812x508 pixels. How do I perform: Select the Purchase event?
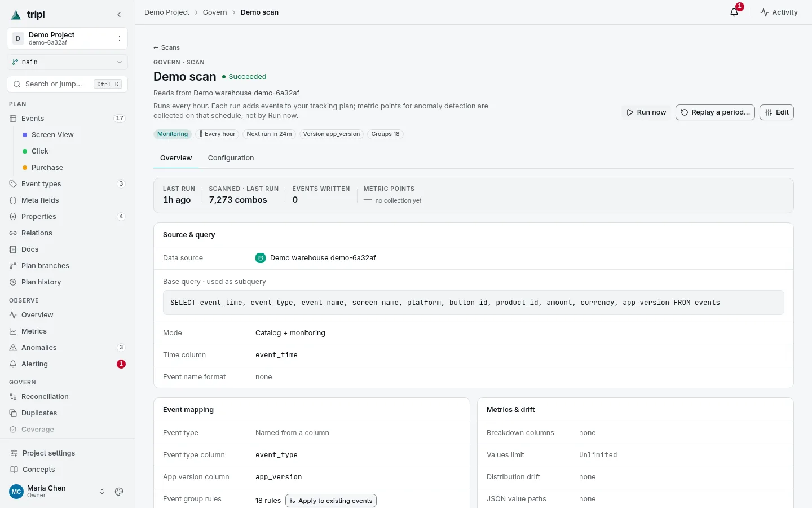pyautogui.click(x=47, y=168)
